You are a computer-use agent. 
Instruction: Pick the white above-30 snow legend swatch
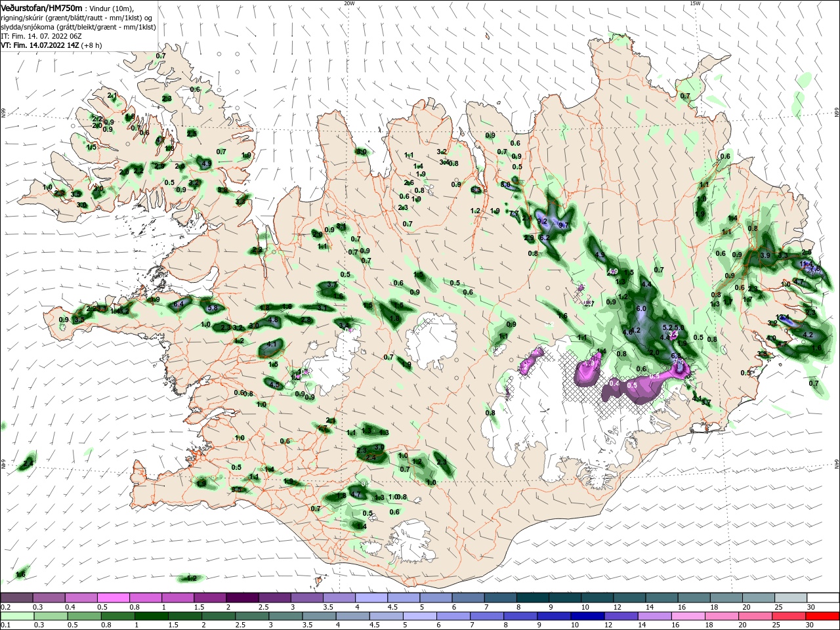pos(823,598)
